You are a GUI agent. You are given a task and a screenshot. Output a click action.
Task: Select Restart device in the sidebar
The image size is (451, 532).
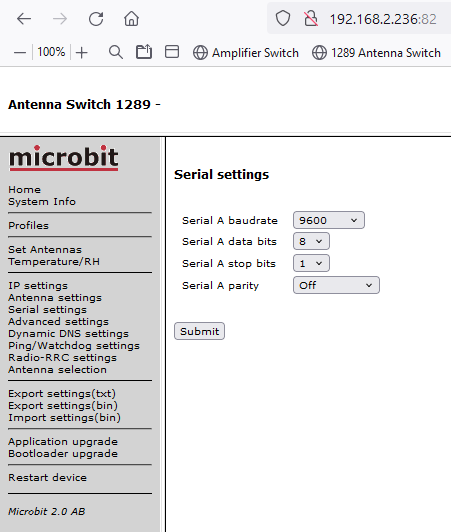click(x=48, y=478)
